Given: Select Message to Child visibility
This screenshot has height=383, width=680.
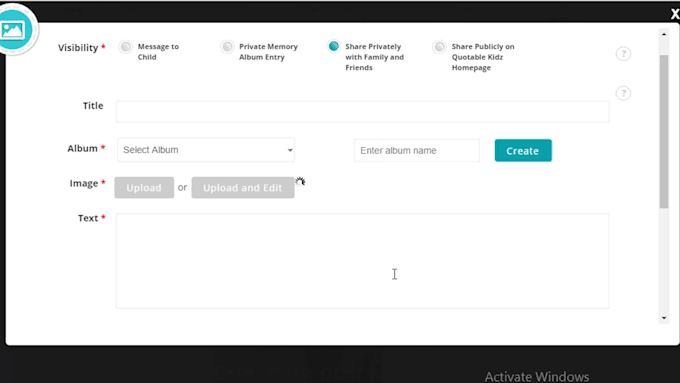Looking at the screenshot, I should pos(125,47).
